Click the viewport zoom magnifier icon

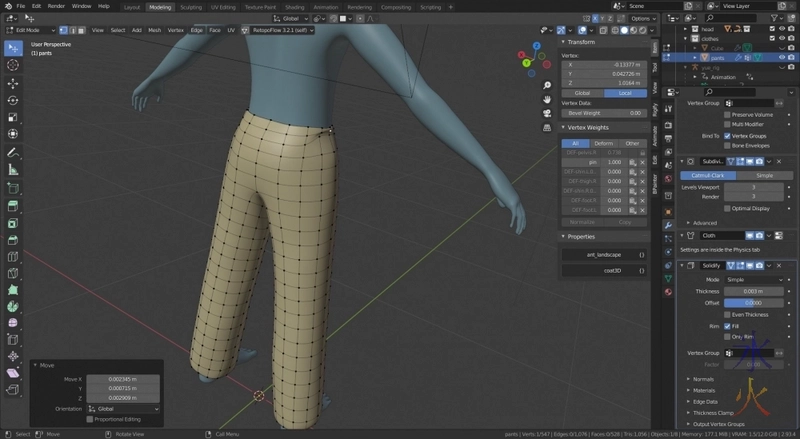(x=546, y=85)
